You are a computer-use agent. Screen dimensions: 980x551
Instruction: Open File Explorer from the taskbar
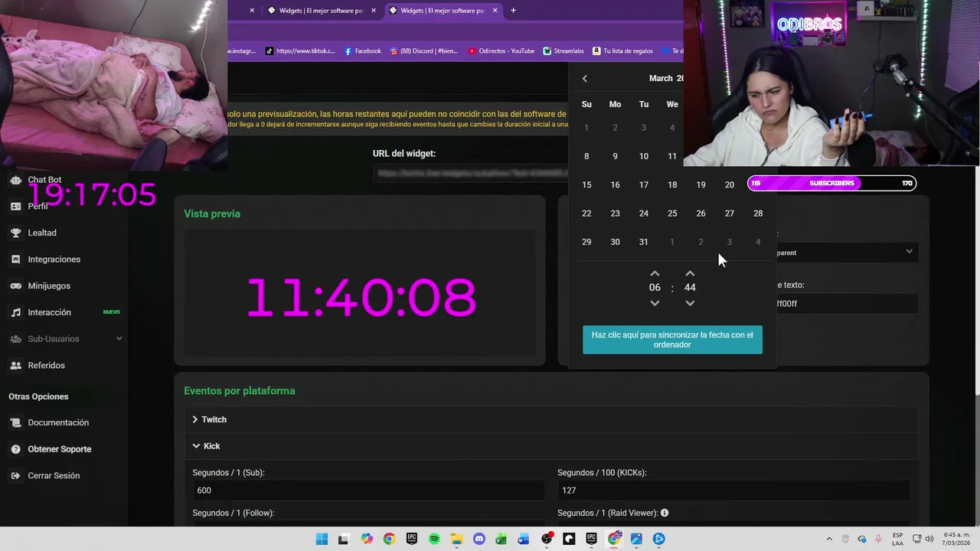[456, 539]
